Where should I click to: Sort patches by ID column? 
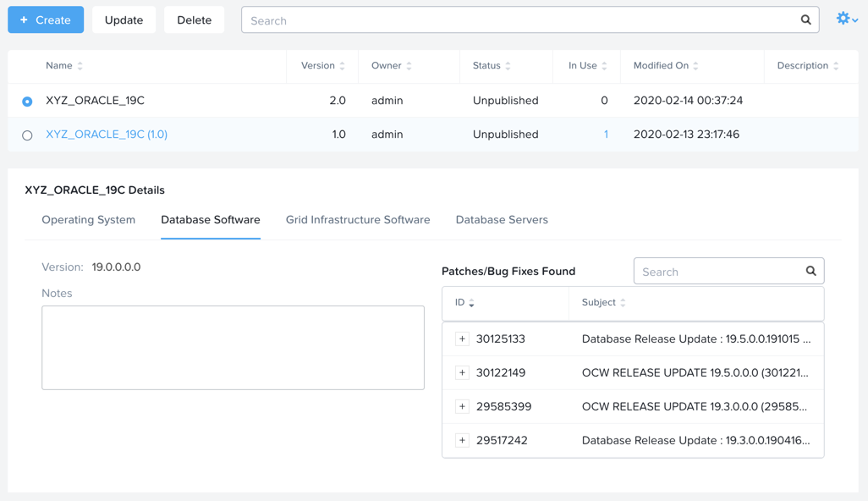pyautogui.click(x=464, y=302)
